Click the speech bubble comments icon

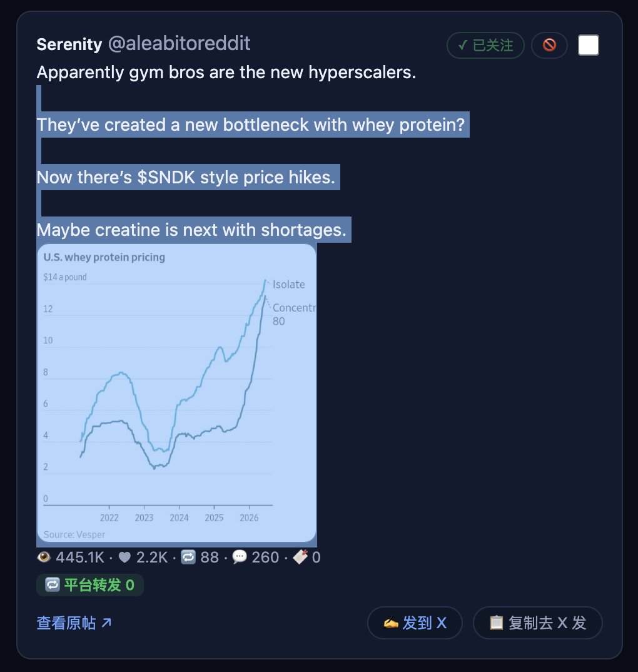click(x=240, y=557)
